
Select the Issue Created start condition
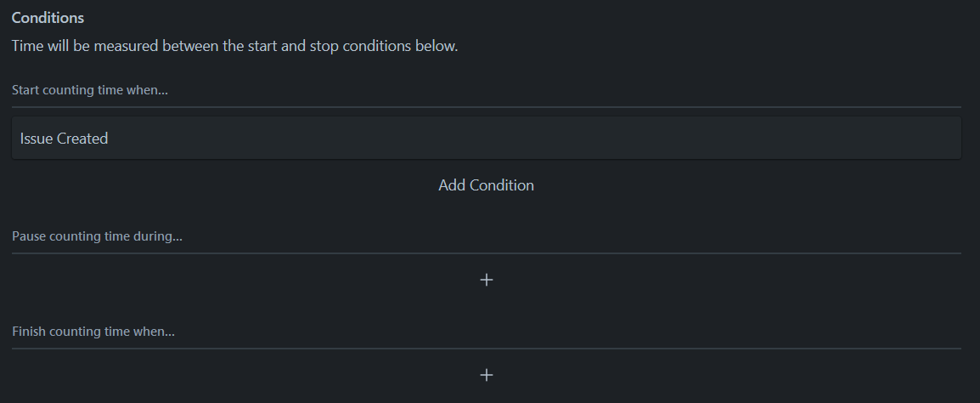tap(486, 139)
